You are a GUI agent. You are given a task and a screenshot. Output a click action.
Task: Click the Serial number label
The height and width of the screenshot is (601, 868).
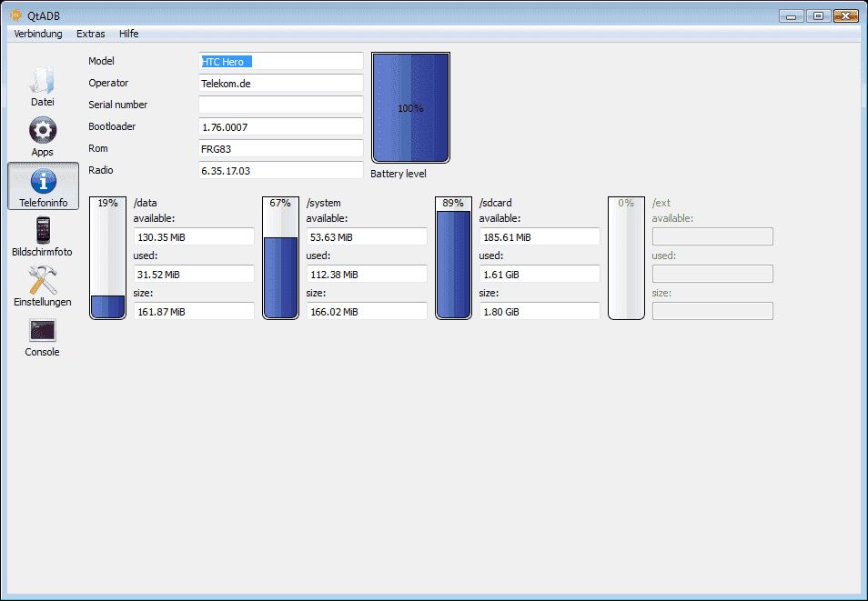click(x=118, y=105)
